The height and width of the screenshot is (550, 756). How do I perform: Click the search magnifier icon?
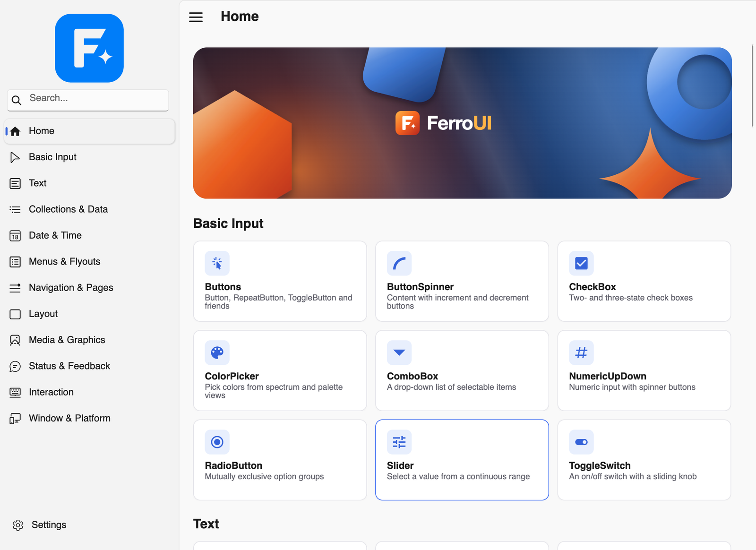(x=17, y=100)
